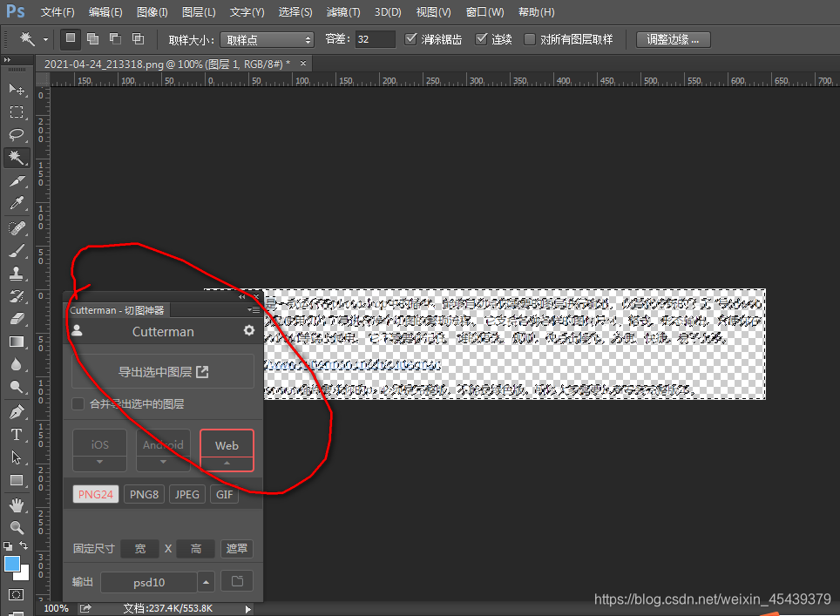Select the Blur tool
Viewport: 840px width, 616px height.
point(17,365)
